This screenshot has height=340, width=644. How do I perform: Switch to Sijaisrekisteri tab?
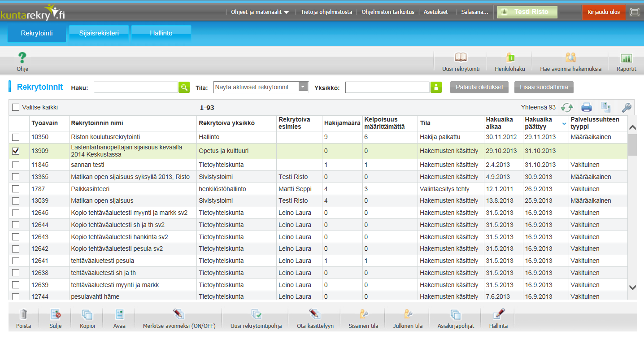tap(99, 33)
